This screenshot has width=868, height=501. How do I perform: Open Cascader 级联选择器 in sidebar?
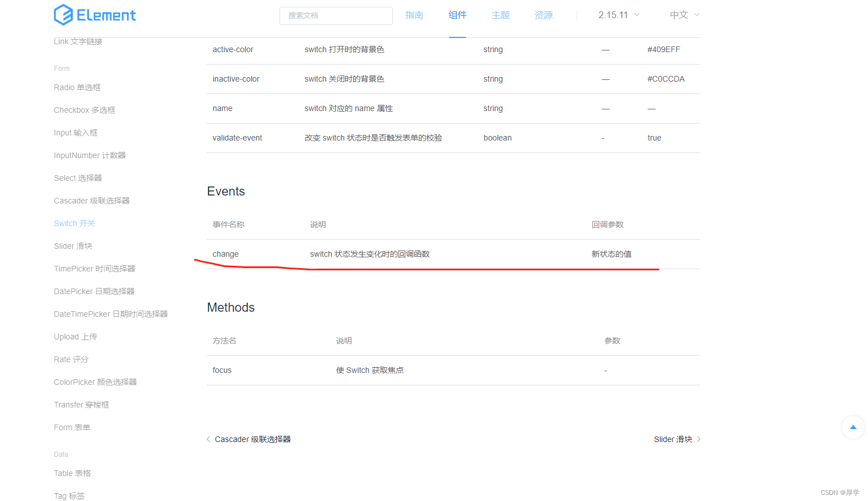92,201
